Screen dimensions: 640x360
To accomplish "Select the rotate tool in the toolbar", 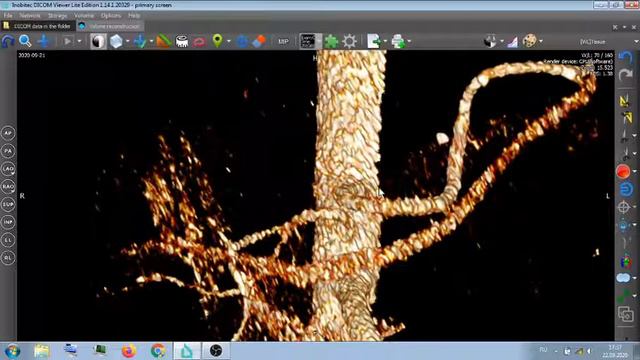I will click(8, 41).
